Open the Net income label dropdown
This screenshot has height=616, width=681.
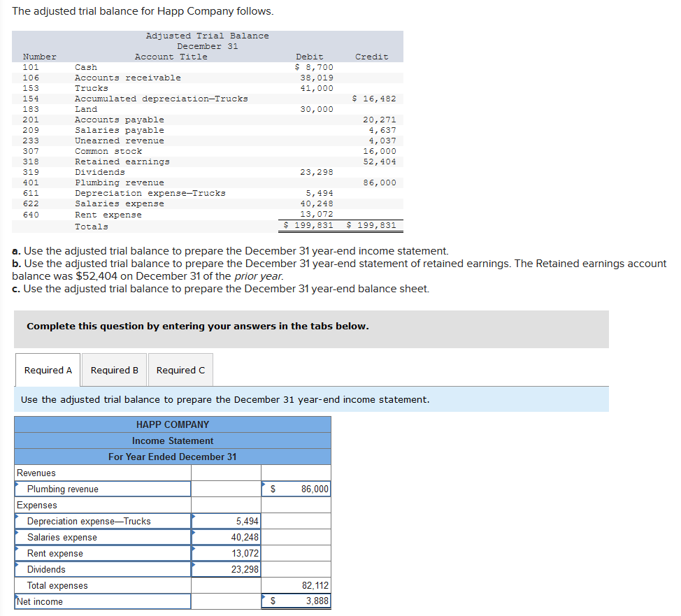point(103,601)
